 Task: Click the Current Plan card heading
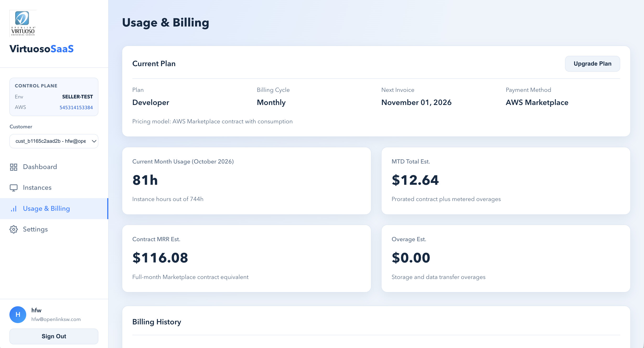click(154, 64)
